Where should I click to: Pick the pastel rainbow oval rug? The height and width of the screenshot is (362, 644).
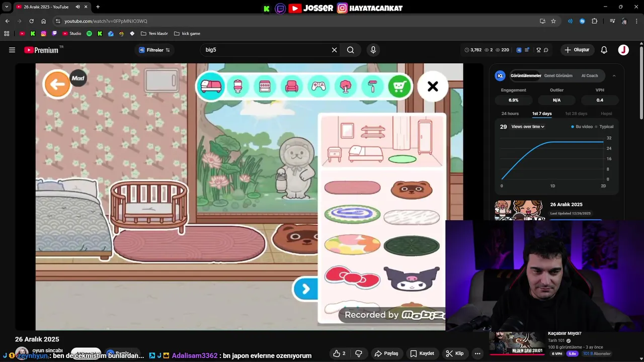pos(352,245)
